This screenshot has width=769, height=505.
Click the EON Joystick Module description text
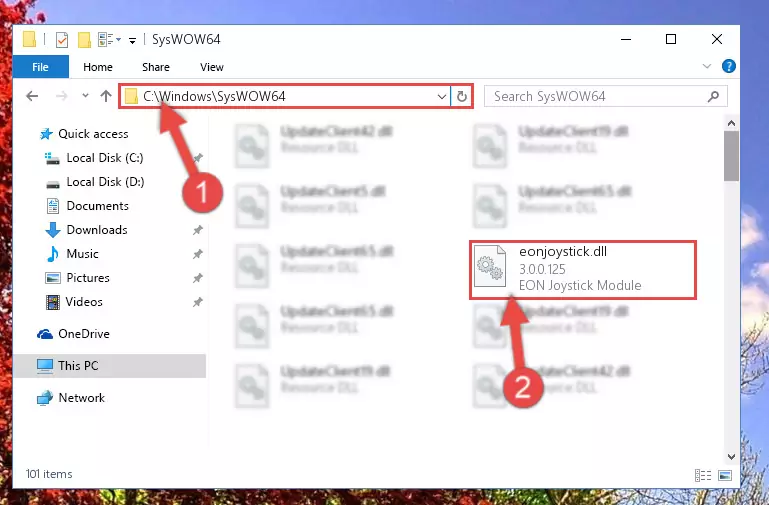(580, 285)
